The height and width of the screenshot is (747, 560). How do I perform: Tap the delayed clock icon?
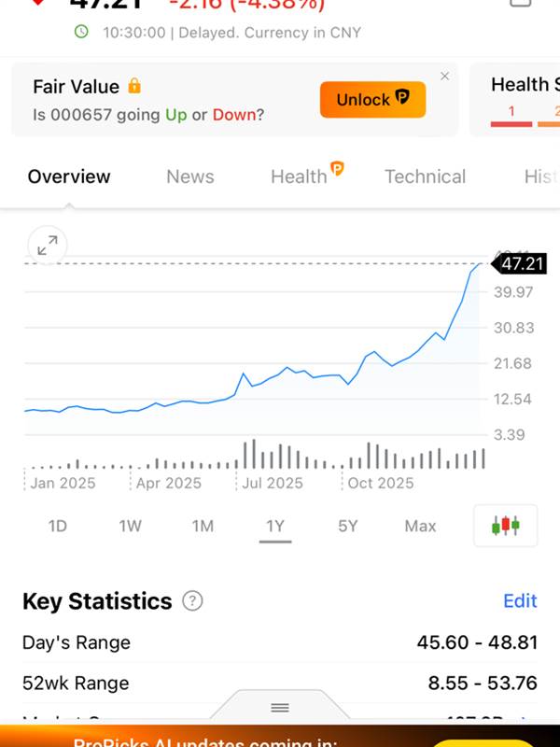pos(82,32)
